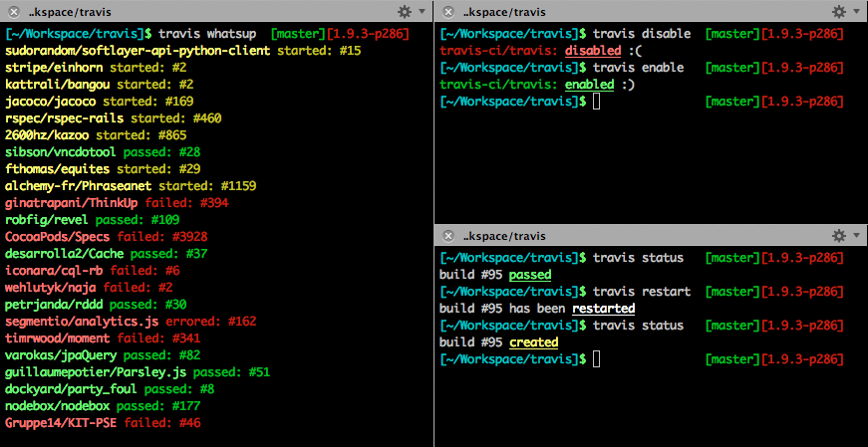Click 'dockyard/party_foul' repository text

[x=72, y=389]
